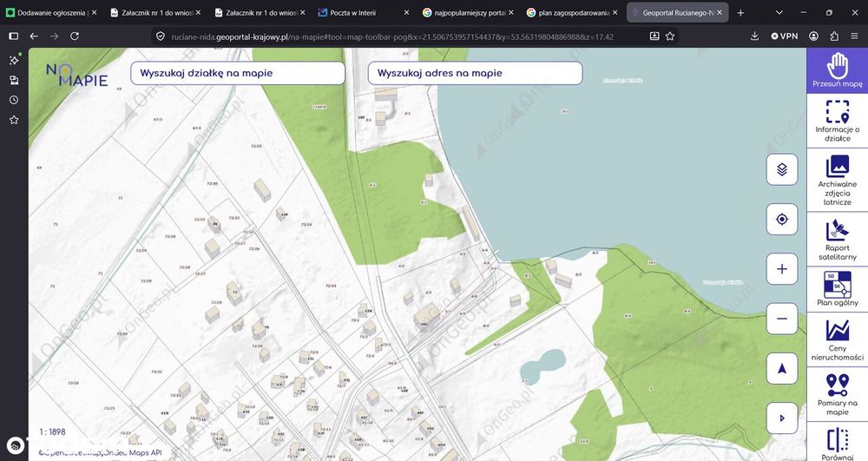
Task: Reload the page
Action: [x=75, y=36]
